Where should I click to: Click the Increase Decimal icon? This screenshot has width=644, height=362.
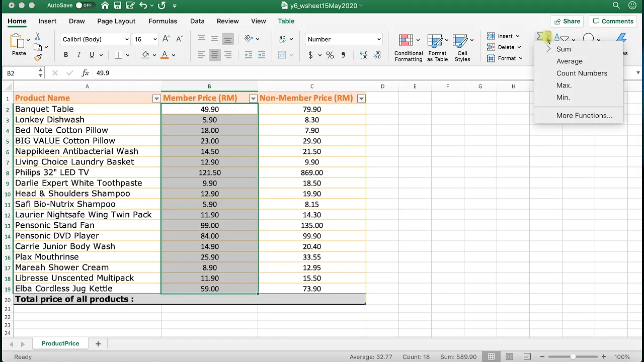(x=364, y=55)
